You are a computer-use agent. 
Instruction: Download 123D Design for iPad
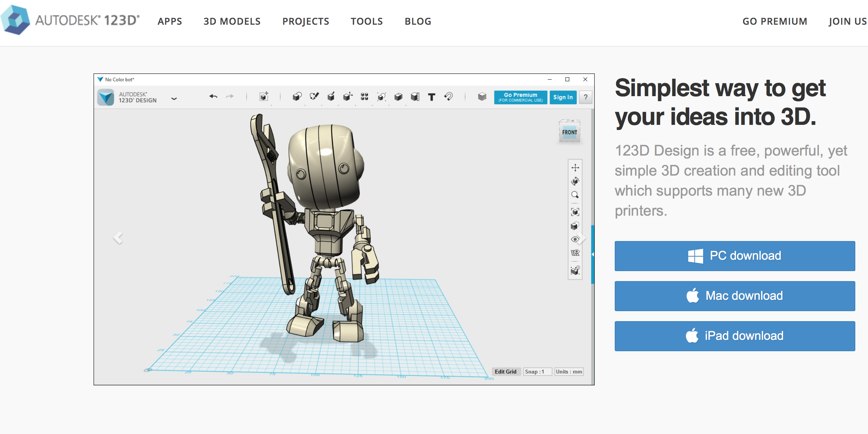pyautogui.click(x=735, y=336)
